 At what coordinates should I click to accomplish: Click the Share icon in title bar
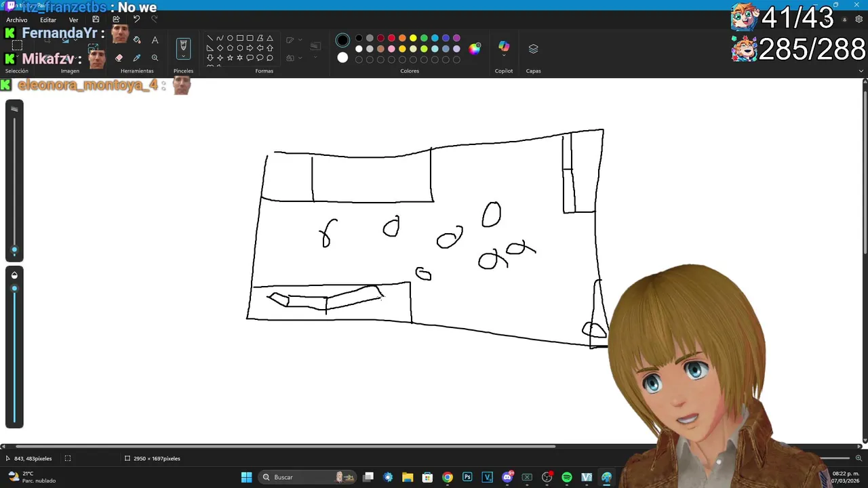(x=116, y=20)
